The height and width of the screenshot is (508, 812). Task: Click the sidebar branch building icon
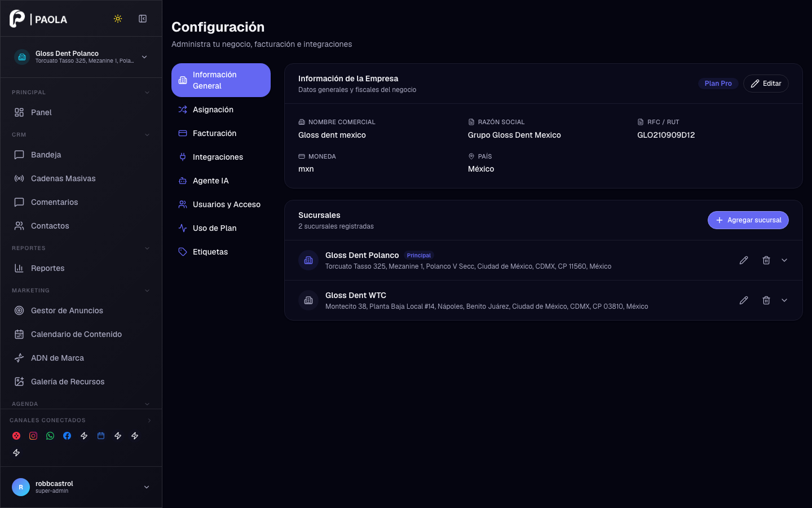pyautogui.click(x=22, y=57)
